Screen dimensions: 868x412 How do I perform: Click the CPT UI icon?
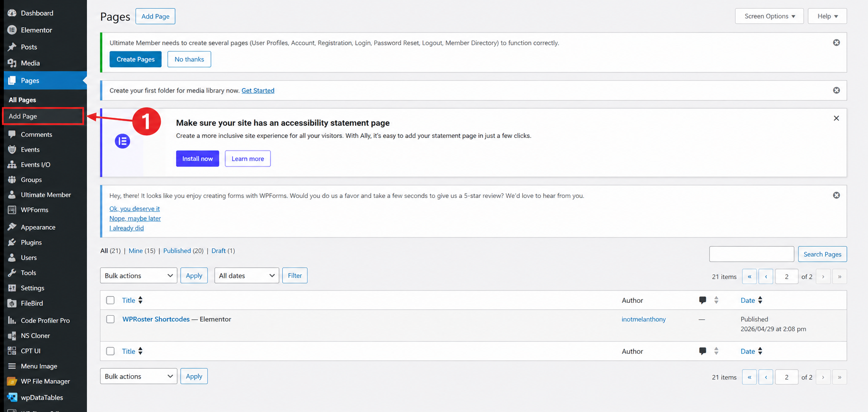pyautogui.click(x=12, y=351)
